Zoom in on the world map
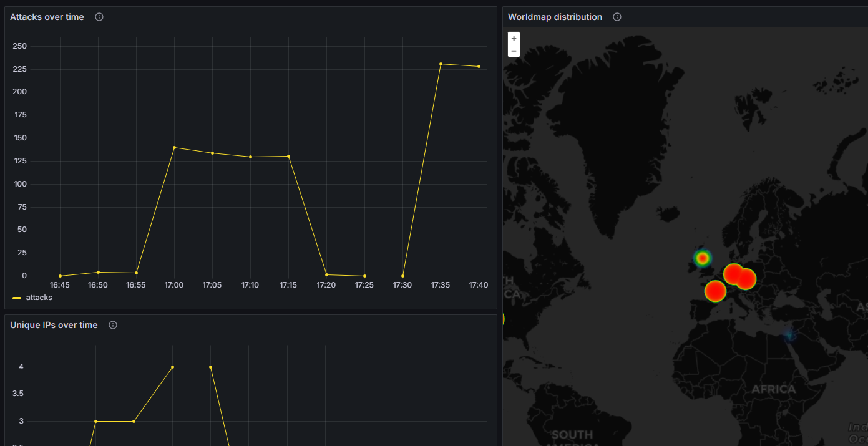Viewport: 868px width, 446px height. [514, 39]
